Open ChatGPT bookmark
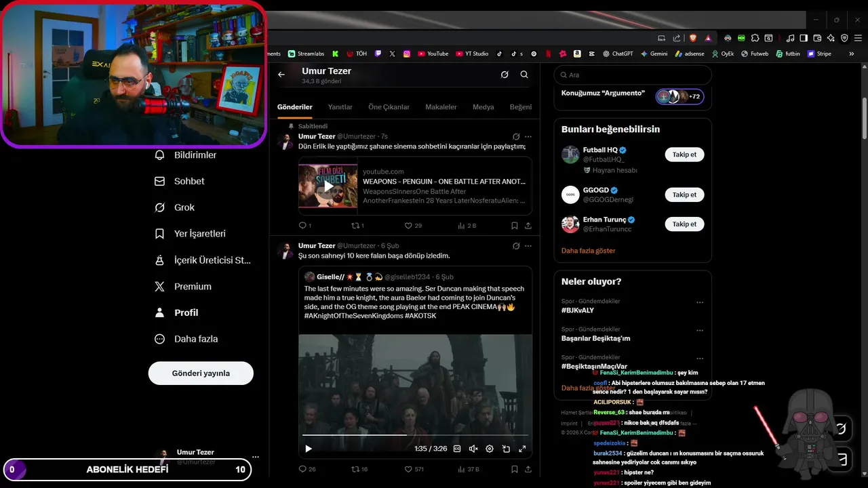Viewport: 868px width, 488px height. (x=617, y=54)
